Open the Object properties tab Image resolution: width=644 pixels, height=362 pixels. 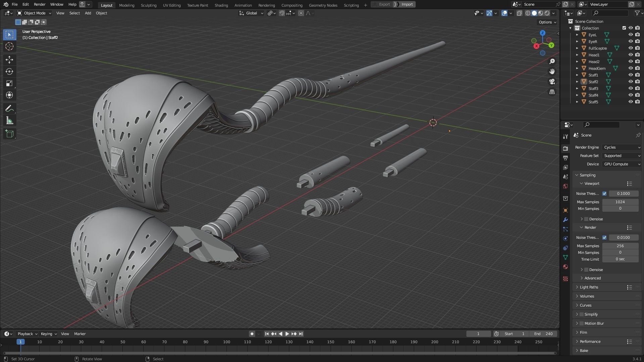point(565,210)
